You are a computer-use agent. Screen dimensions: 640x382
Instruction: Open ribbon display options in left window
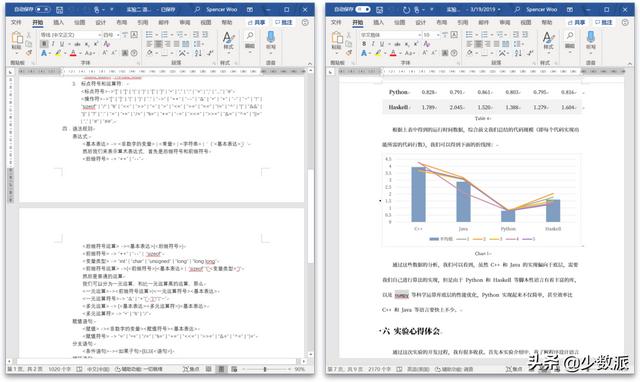pos(249,9)
